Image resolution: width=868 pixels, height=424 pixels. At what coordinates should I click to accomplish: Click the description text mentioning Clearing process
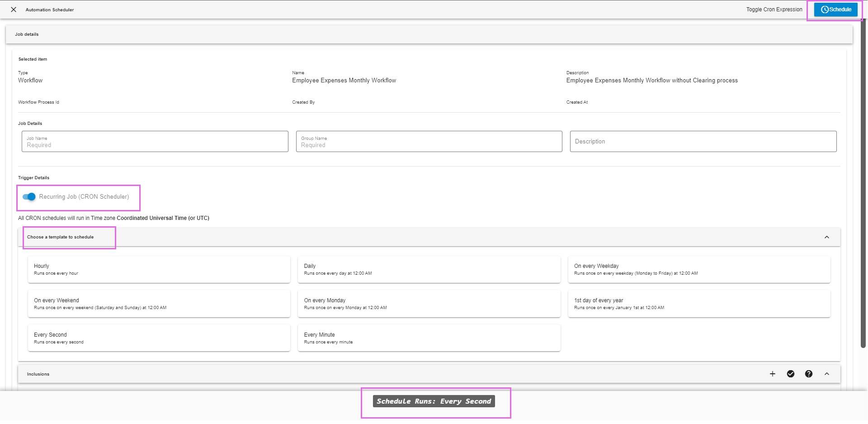(652, 81)
